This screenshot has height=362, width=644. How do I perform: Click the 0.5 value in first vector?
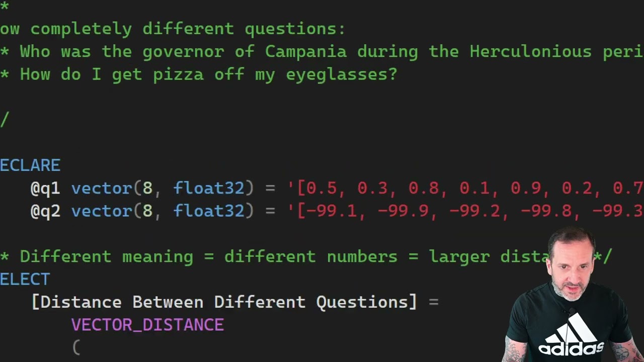pos(321,188)
